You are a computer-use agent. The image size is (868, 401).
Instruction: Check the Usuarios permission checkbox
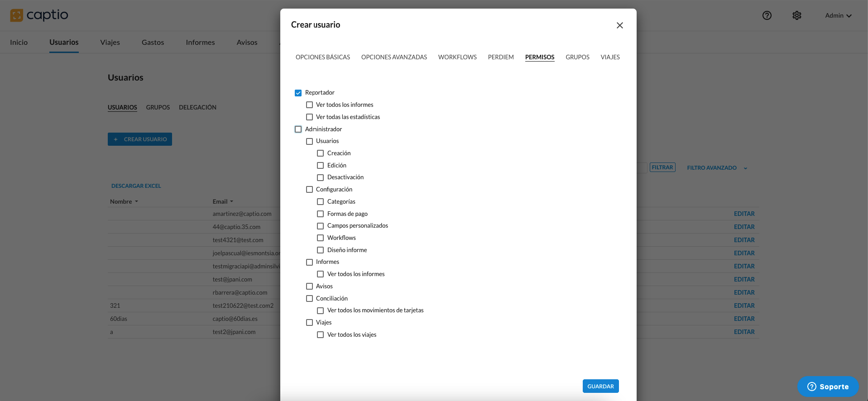click(x=309, y=141)
